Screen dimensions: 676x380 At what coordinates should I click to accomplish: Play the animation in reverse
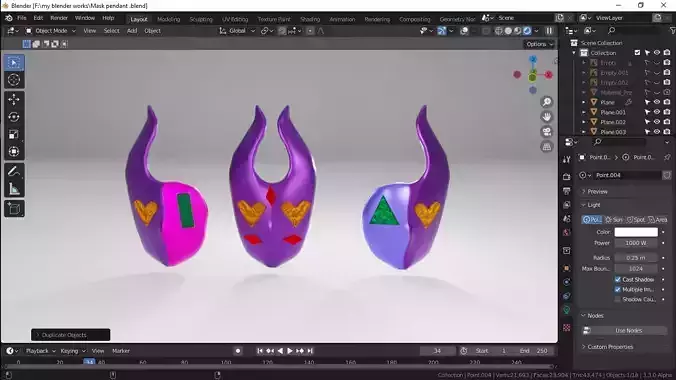point(280,351)
